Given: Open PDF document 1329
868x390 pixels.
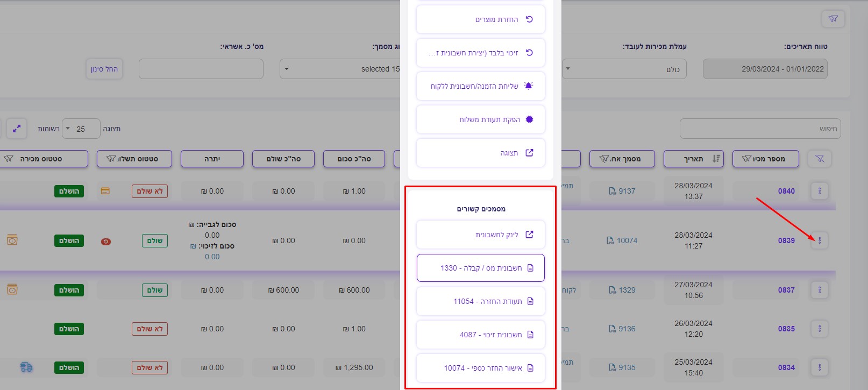Looking at the screenshot, I should (x=622, y=290).
